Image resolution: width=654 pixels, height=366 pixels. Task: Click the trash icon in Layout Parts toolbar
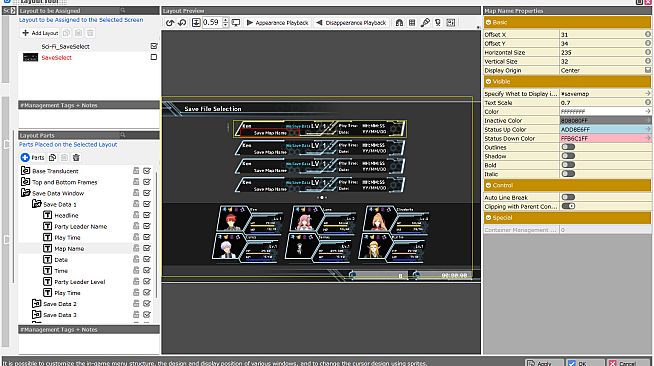click(76, 158)
